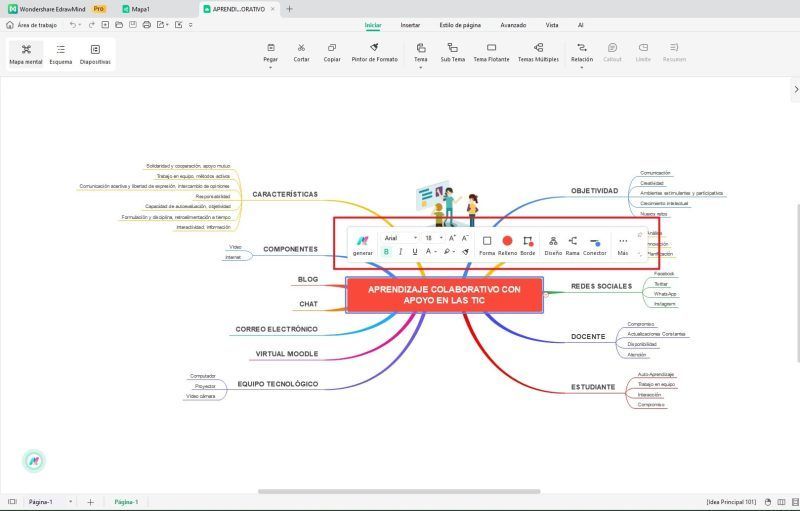Switch to the Mapa1 document tab

[x=136, y=9]
